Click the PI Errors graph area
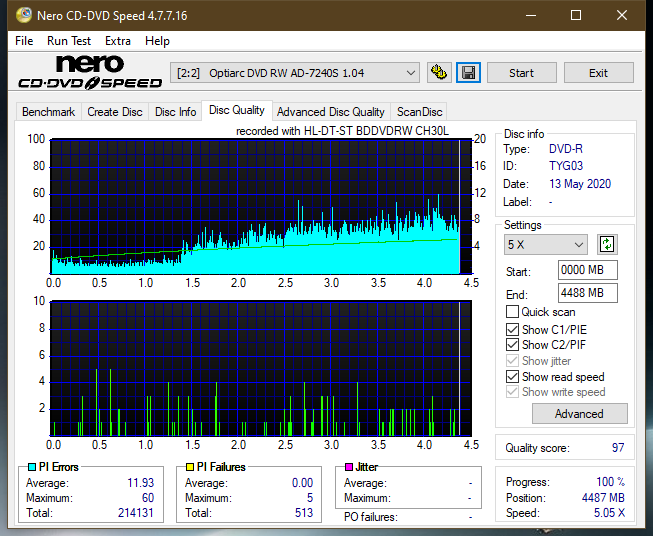This screenshot has height=536, width=653. click(x=261, y=207)
